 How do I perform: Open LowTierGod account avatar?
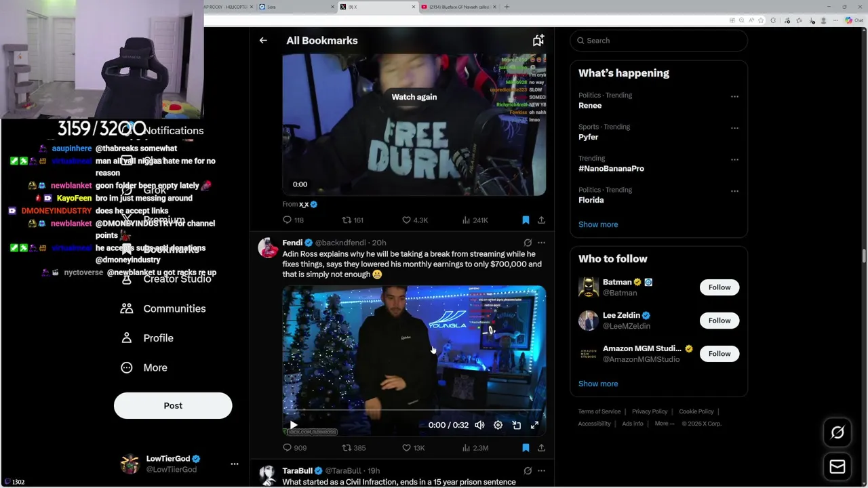tap(130, 464)
